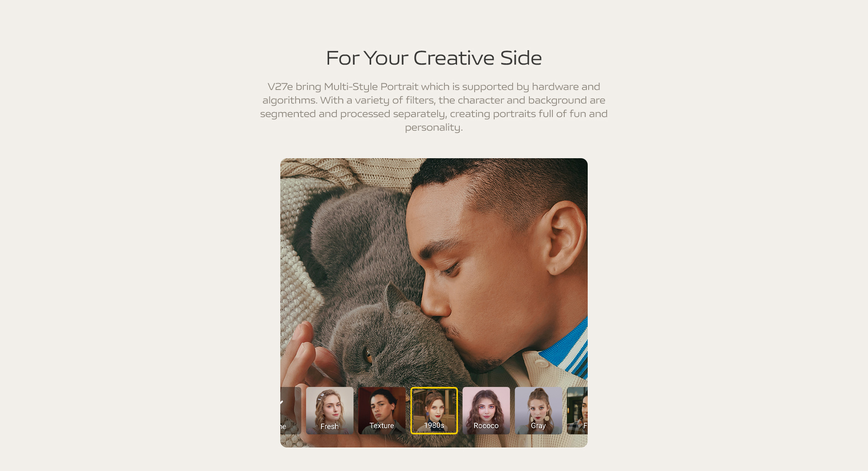868x471 pixels.
Task: Click the word "personality." in description
Action: (x=434, y=127)
